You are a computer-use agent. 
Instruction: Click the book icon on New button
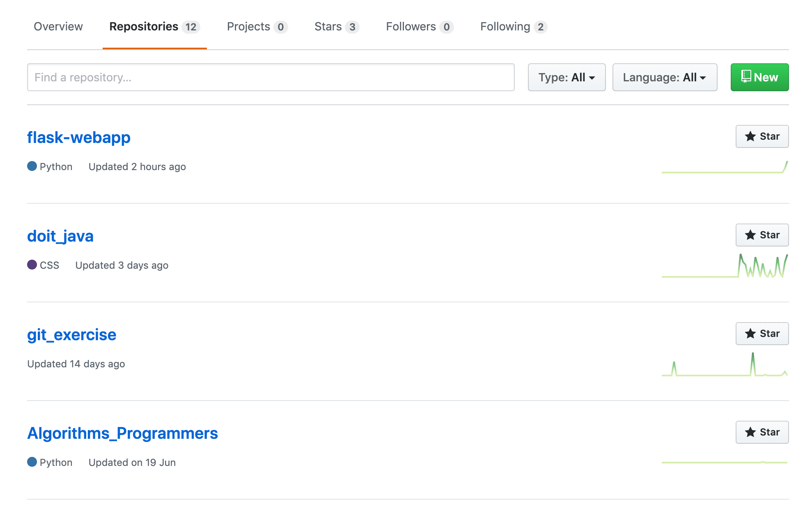coord(746,76)
